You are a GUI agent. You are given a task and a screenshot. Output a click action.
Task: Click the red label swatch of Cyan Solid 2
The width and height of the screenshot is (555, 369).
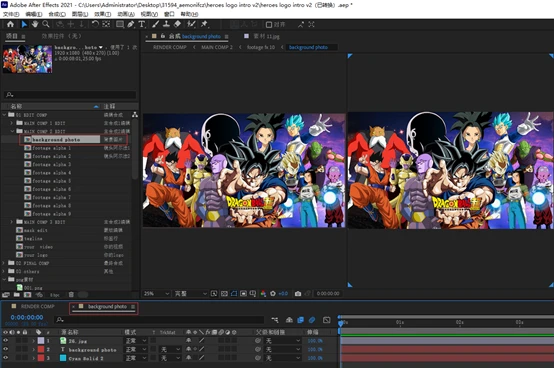click(41, 358)
